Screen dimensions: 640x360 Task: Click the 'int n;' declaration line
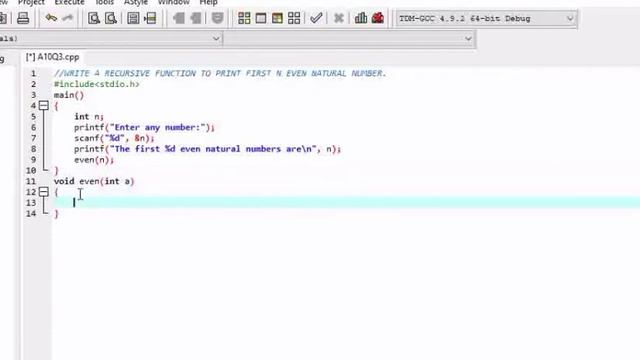click(x=89, y=117)
